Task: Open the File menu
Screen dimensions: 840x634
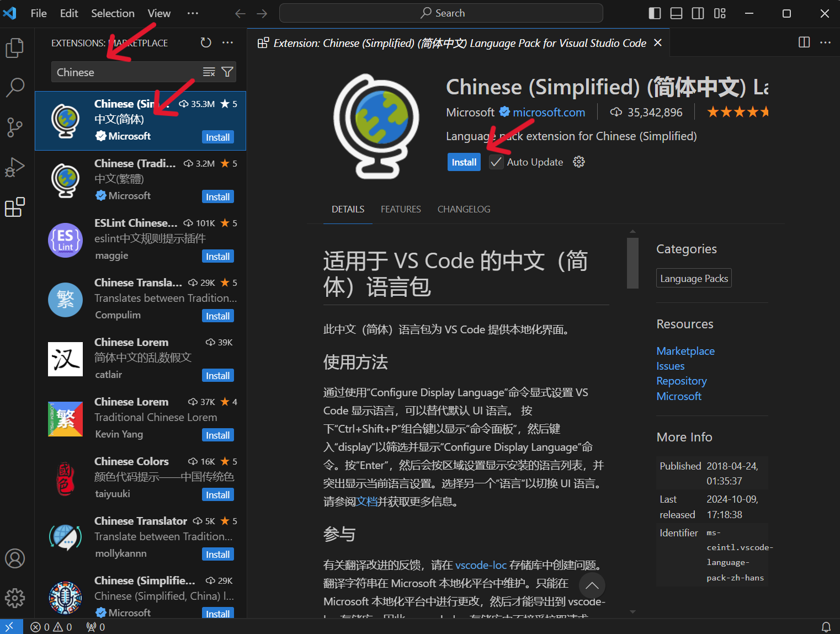Action: [x=39, y=13]
